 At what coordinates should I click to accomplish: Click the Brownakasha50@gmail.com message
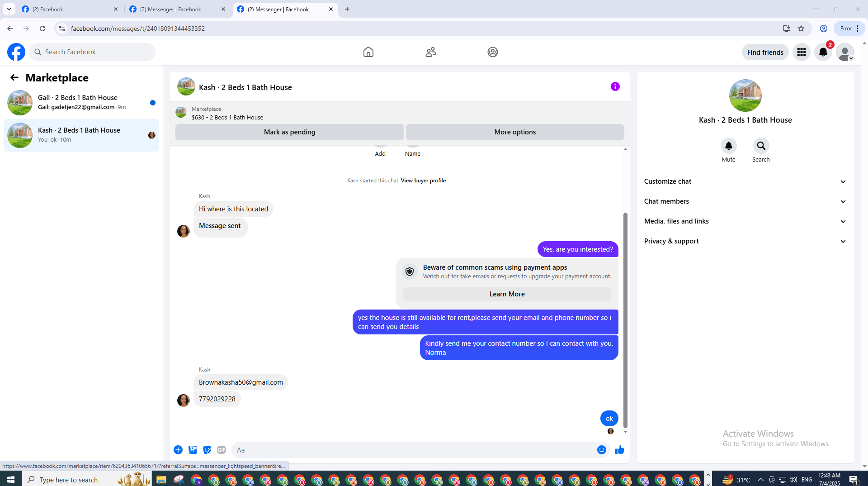[x=241, y=382]
